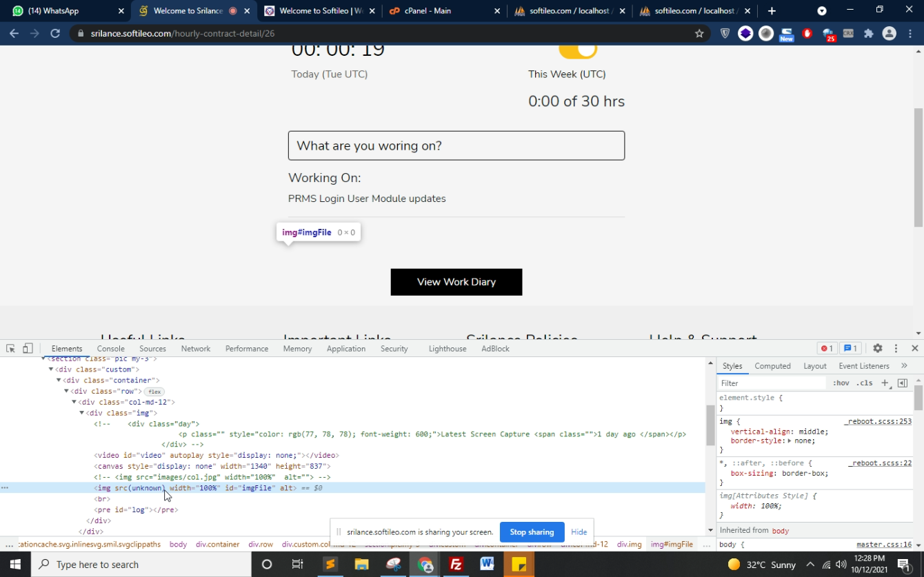Bookmark this page with the star icon
This screenshot has width=924, height=577.
click(699, 33)
